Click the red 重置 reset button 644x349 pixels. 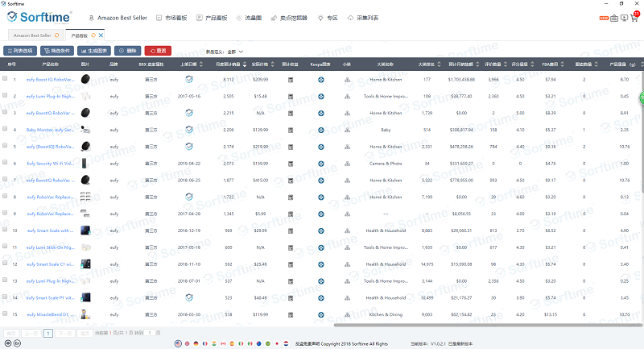(158, 51)
